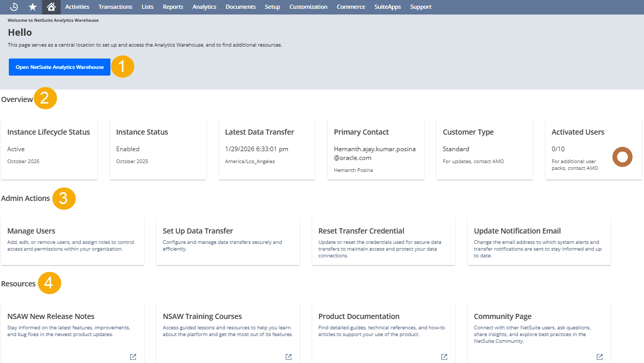Viewport: 644px width, 363px height.
Task: Click the Community Page external link icon
Action: click(x=599, y=356)
